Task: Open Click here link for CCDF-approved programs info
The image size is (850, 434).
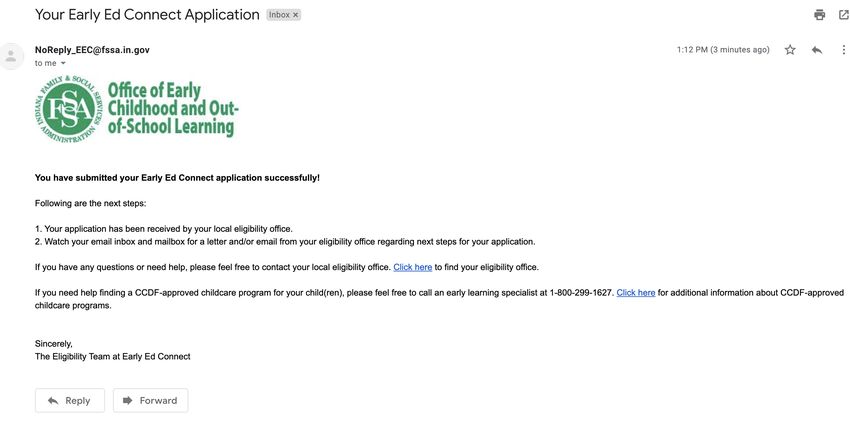Action: 635,293
